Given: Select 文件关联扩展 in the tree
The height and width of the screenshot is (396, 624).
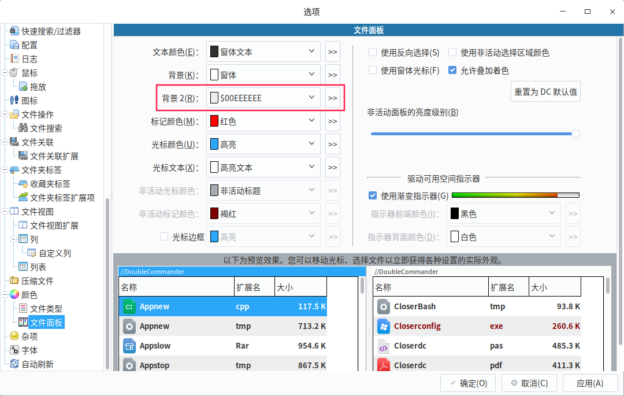Looking at the screenshot, I should [54, 156].
